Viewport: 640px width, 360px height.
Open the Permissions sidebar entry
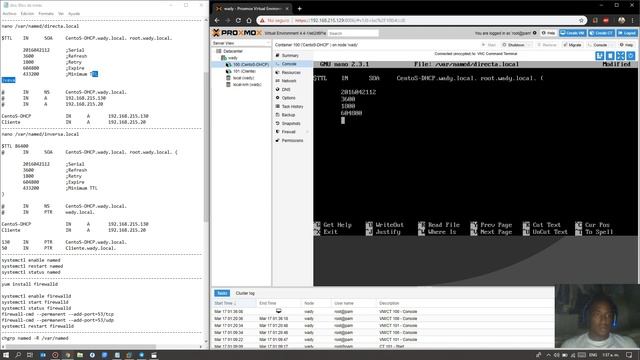pyautogui.click(x=293, y=140)
